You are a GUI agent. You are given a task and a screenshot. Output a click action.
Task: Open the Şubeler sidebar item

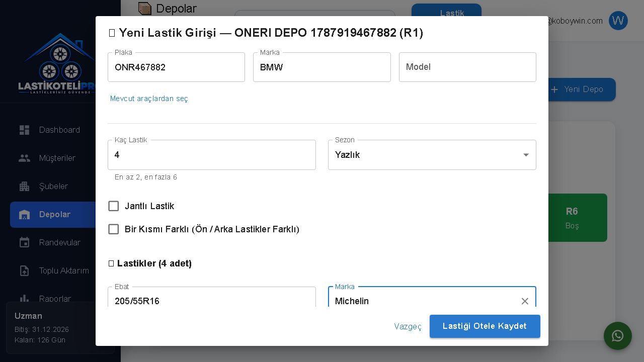point(53,186)
